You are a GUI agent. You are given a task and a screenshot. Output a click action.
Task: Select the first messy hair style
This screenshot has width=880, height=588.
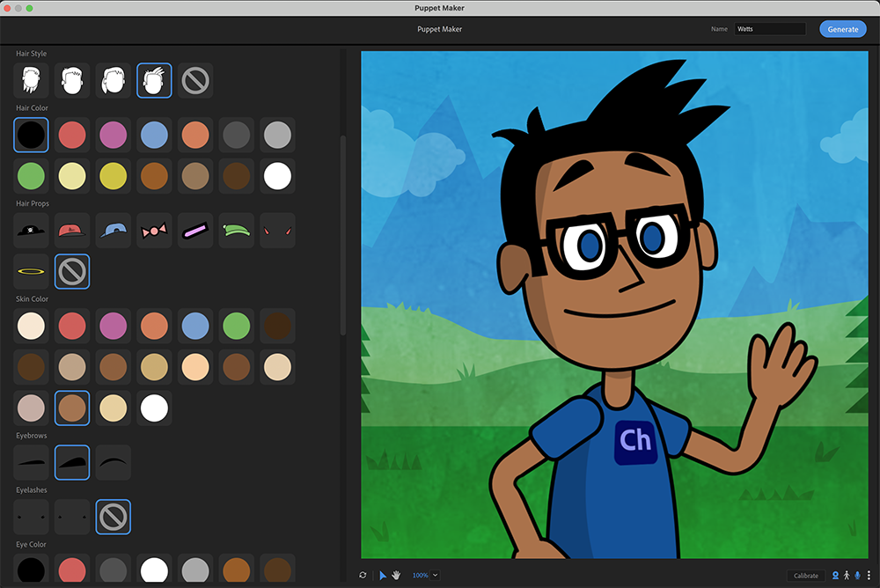click(x=31, y=80)
